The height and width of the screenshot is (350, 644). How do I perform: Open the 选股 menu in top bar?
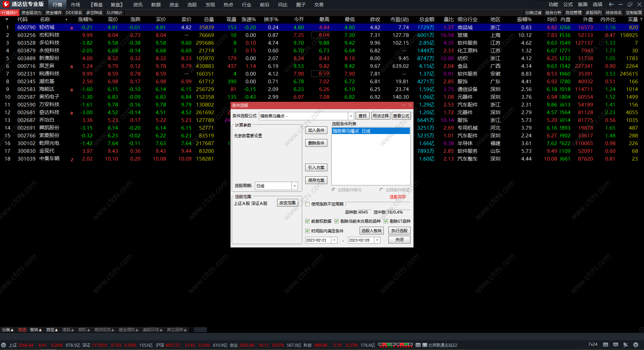pyautogui.click(x=192, y=5)
